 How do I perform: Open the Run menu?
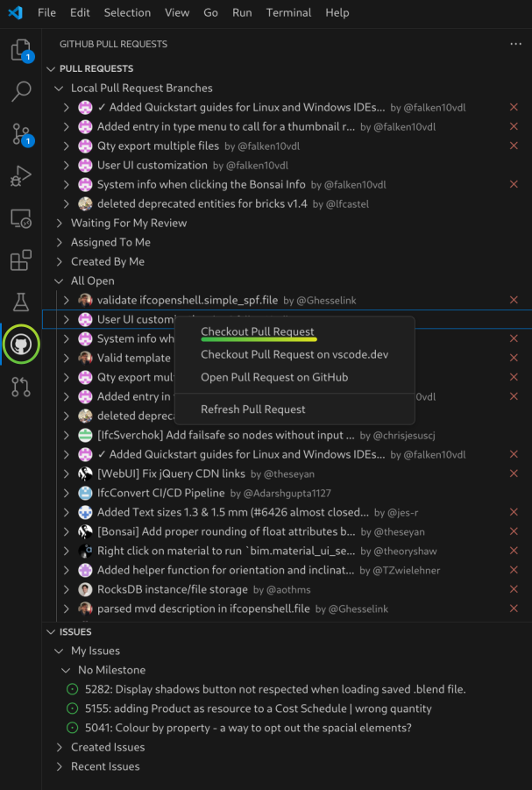242,12
